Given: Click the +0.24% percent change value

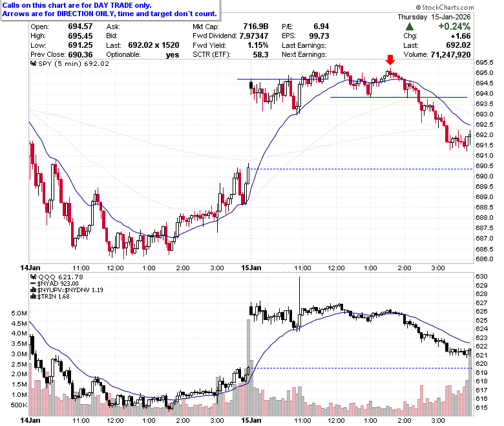Looking at the screenshot, I should click(454, 27).
